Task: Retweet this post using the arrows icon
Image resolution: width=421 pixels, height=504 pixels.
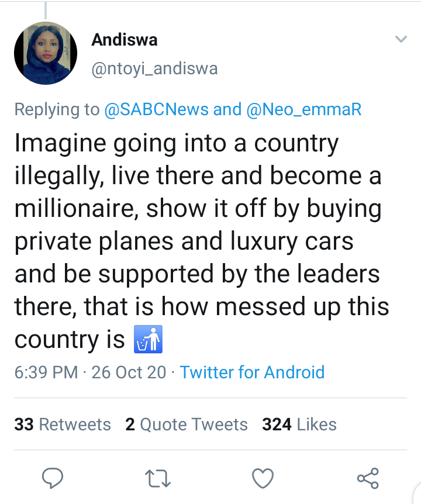Action: pyautogui.click(x=157, y=479)
